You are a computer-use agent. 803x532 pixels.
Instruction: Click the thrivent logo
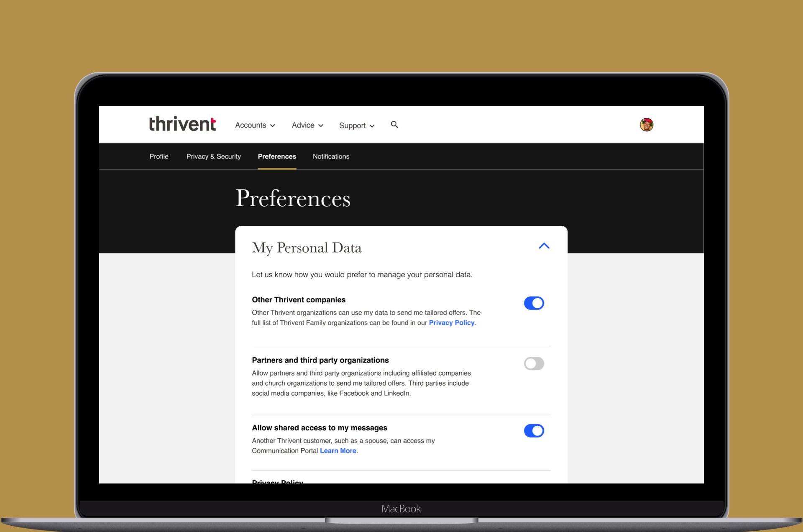coord(182,124)
